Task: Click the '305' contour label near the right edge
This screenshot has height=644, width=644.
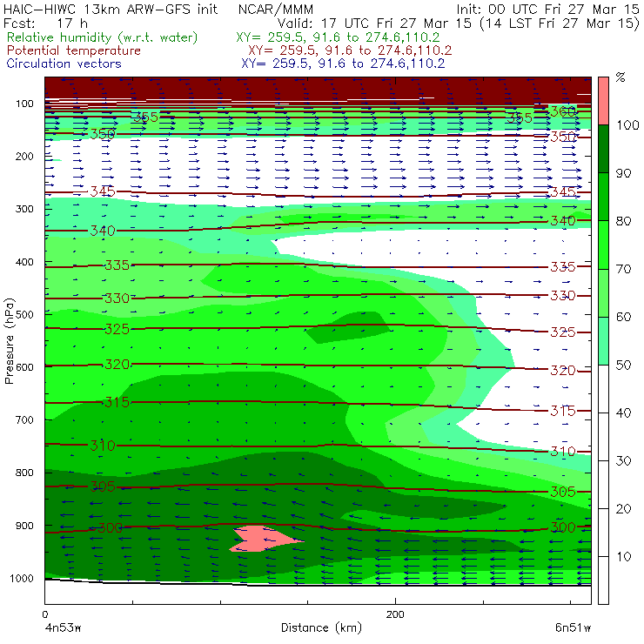Action: 563,492
